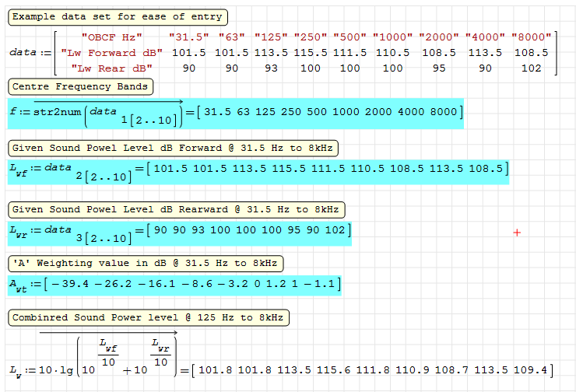Image resolution: width=576 pixels, height=392 pixels.
Task: Select the 'Given Sound Powel Level dB Rearward' label
Action: pyautogui.click(x=177, y=209)
